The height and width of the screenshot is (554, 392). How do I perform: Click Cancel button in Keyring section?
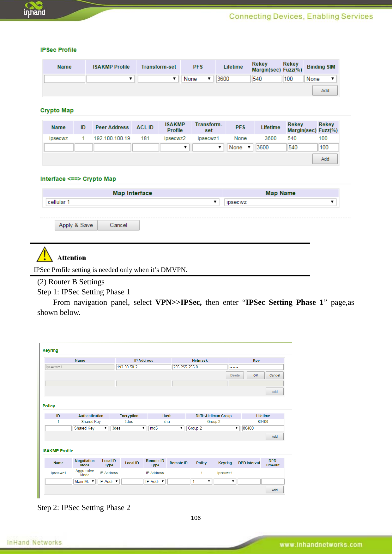click(274, 375)
